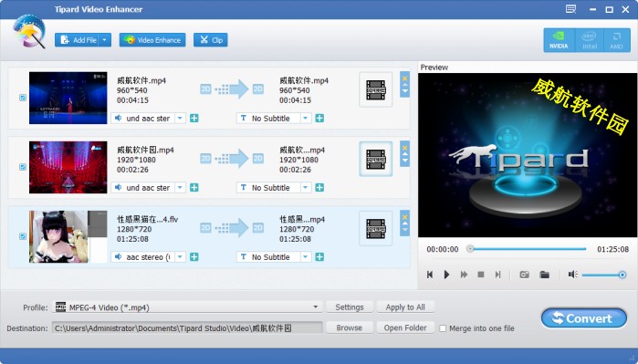Click the Convert button
This screenshot has height=364, width=638.
click(584, 318)
